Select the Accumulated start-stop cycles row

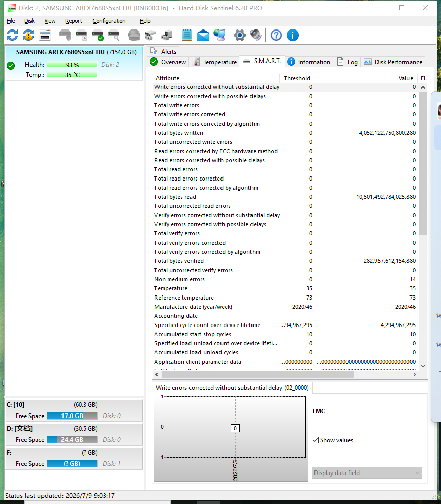coord(285,334)
